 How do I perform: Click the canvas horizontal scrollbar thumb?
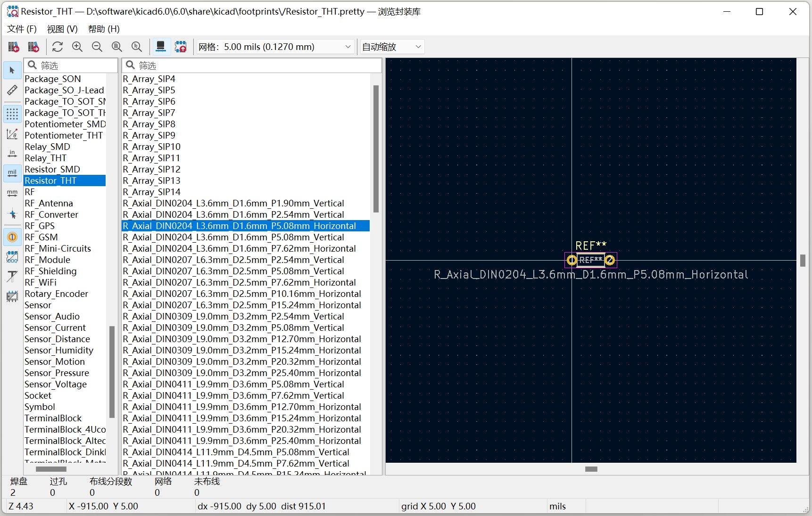pyautogui.click(x=591, y=469)
